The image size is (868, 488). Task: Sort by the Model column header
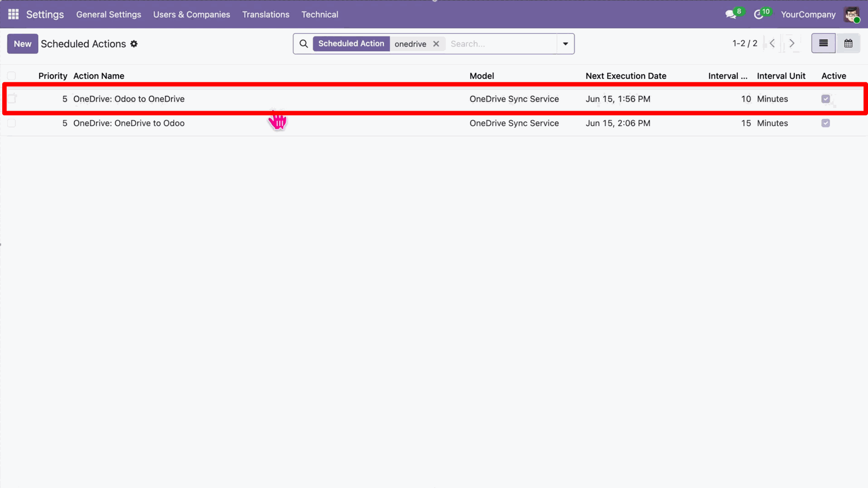click(481, 76)
